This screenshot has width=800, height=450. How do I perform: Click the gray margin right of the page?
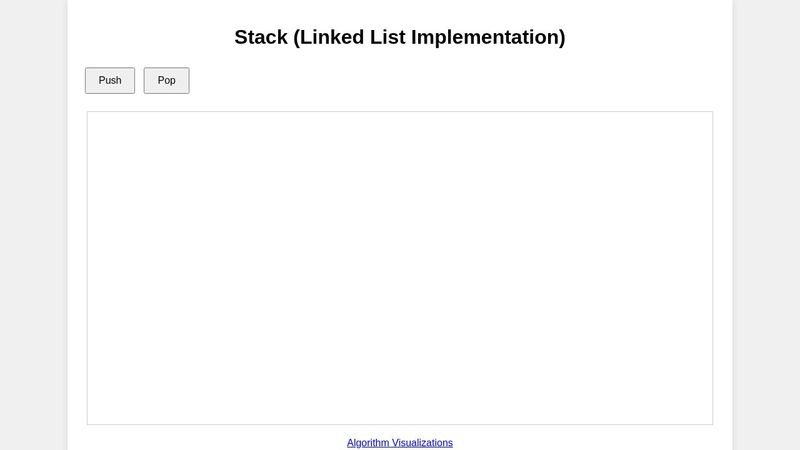(x=766, y=225)
